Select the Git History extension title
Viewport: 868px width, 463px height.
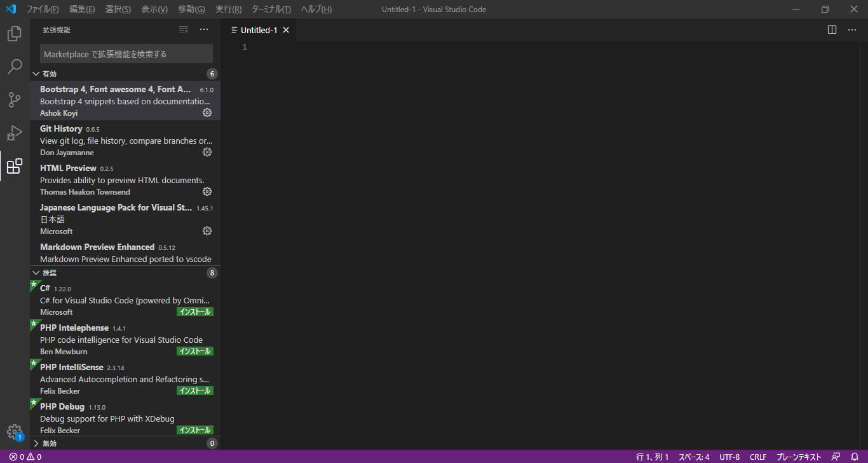pos(61,128)
